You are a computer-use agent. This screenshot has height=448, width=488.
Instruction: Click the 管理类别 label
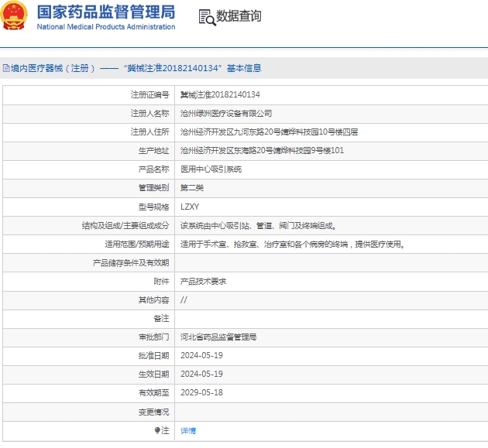pyautogui.click(x=153, y=188)
